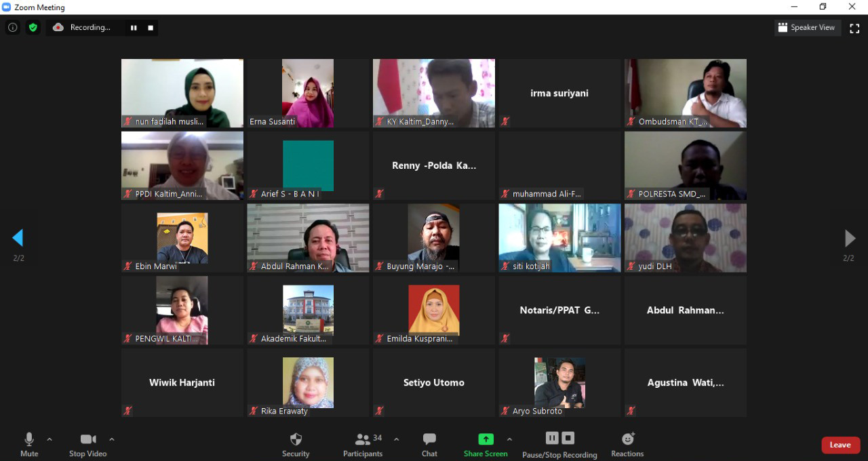Go to previous page of participants
This screenshot has width=868, height=461.
(18, 238)
